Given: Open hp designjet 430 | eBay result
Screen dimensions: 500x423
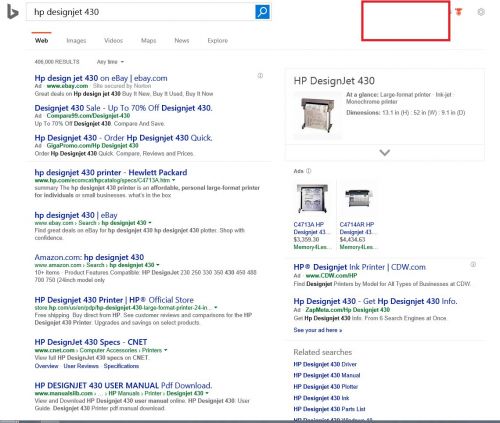Looking at the screenshot, I should point(76,215).
